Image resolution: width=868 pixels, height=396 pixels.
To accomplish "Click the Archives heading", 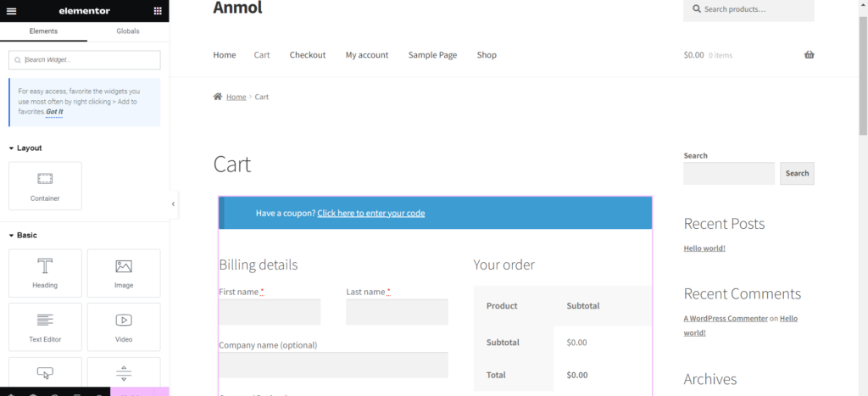I will 710,379.
